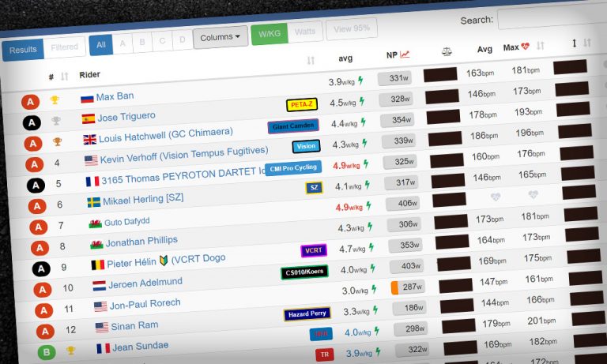Click the Russian flag beside Max Ban
The width and height of the screenshot is (607, 364).
[87, 99]
